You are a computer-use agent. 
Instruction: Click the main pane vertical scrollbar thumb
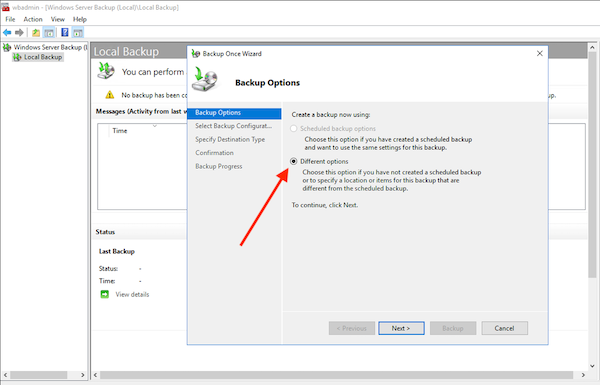coord(592,164)
